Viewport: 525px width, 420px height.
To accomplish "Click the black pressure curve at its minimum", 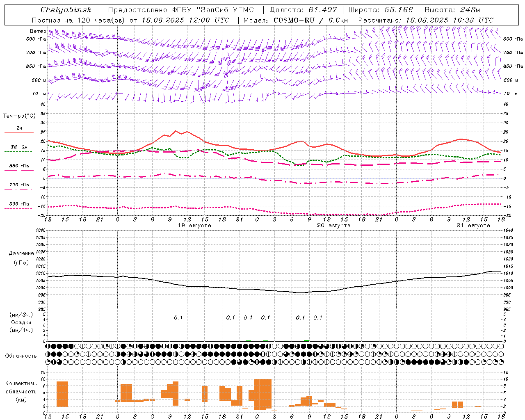I will click(x=301, y=293).
